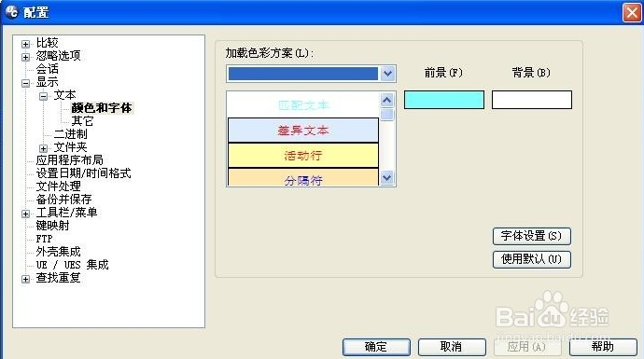This screenshot has height=359, width=644.
Task: Expand the 忽略选项 tree node
Action: click(x=25, y=57)
